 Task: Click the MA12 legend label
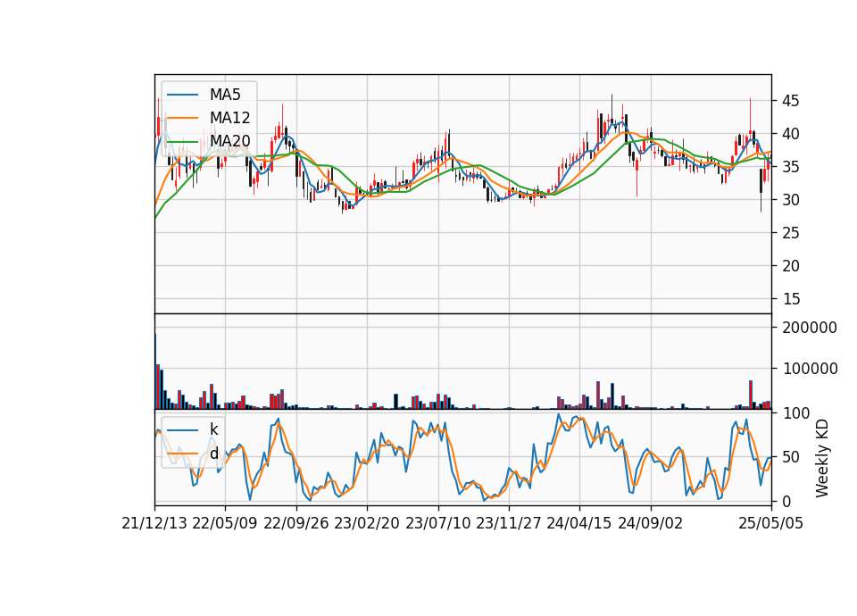click(x=229, y=118)
